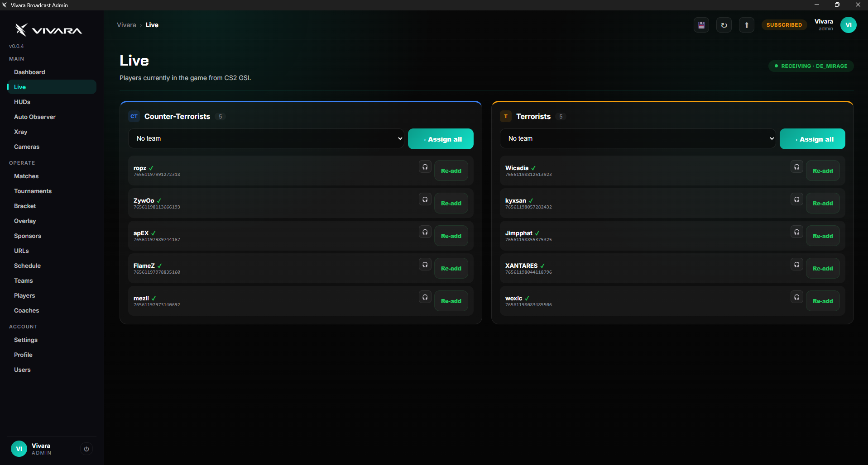The height and width of the screenshot is (465, 868).
Task: Click the SUBSCRIBED badge
Action: point(784,25)
